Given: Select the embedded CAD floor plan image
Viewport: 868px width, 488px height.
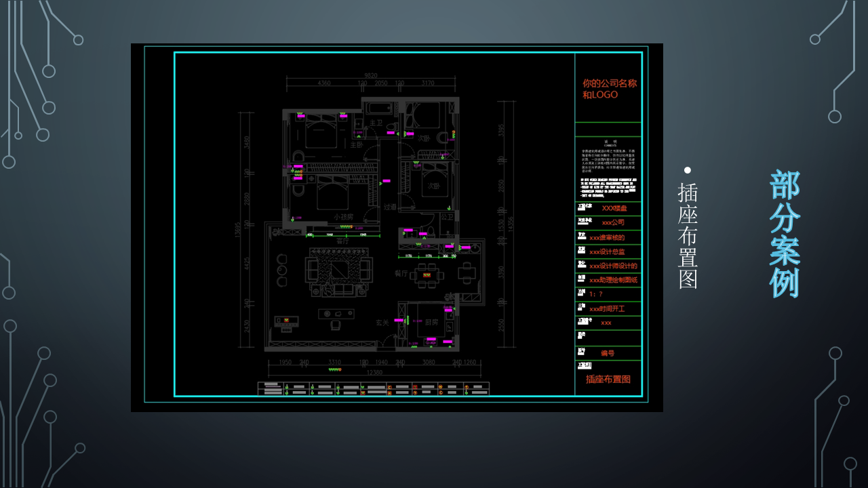Looking at the screenshot, I should coord(397,228).
